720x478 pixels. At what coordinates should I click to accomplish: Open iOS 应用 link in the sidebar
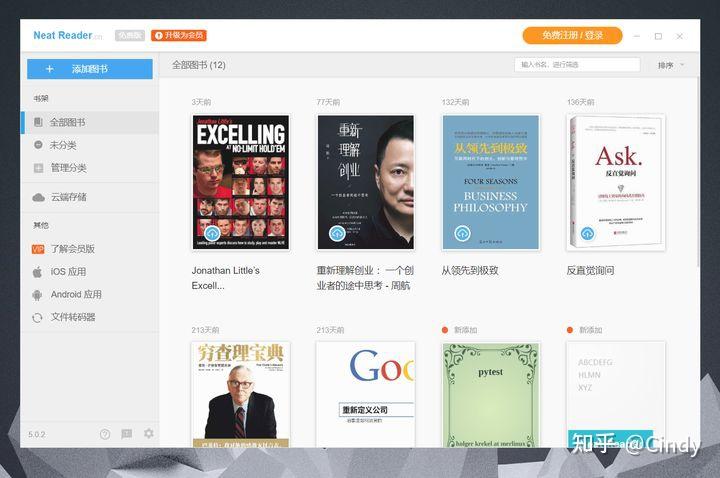point(90,272)
